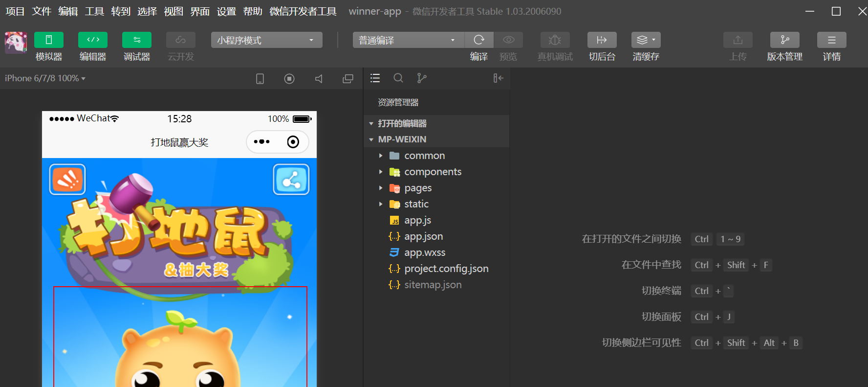Open the 编辑 menu
Viewport: 868px width, 387px height.
[x=68, y=11]
